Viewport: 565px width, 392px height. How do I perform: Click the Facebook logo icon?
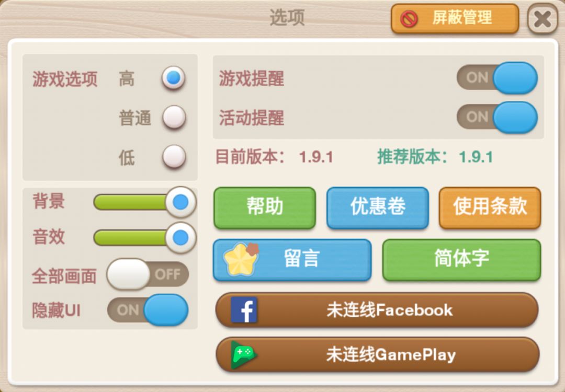point(244,309)
